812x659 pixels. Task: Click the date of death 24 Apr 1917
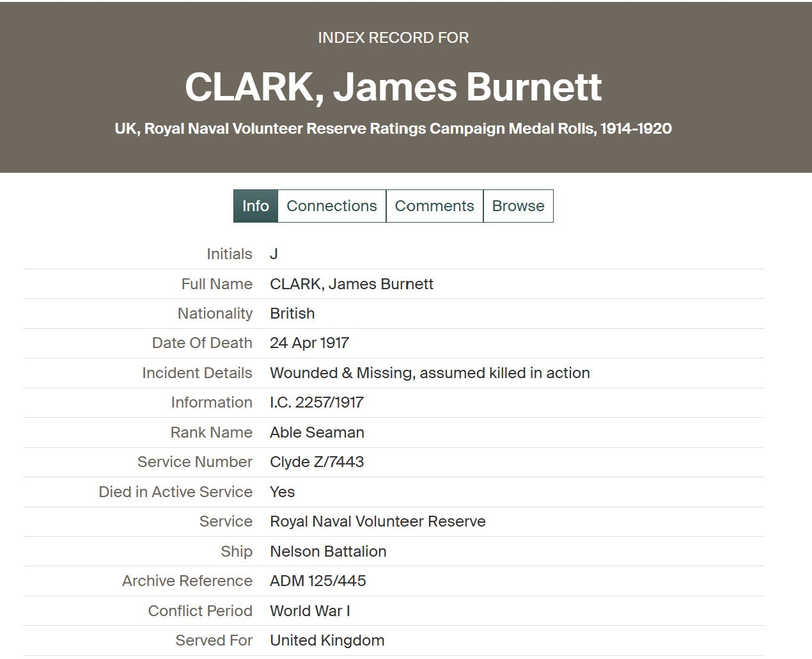(309, 343)
